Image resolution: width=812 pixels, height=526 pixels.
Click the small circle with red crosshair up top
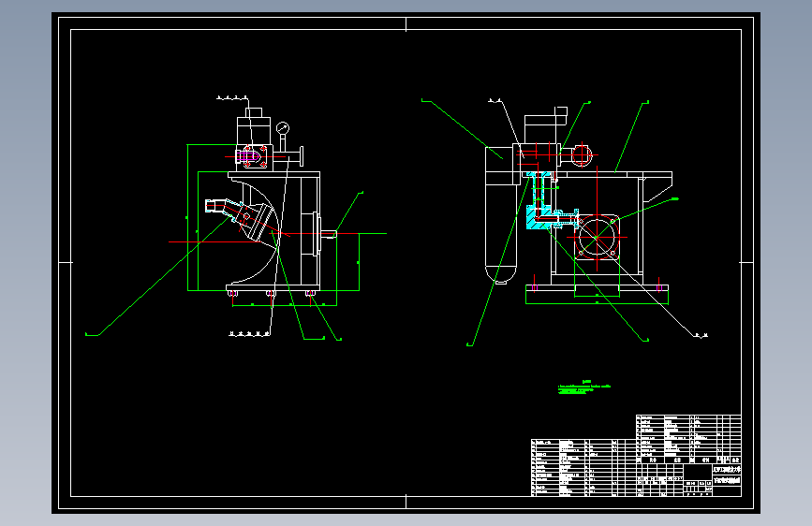(582, 154)
